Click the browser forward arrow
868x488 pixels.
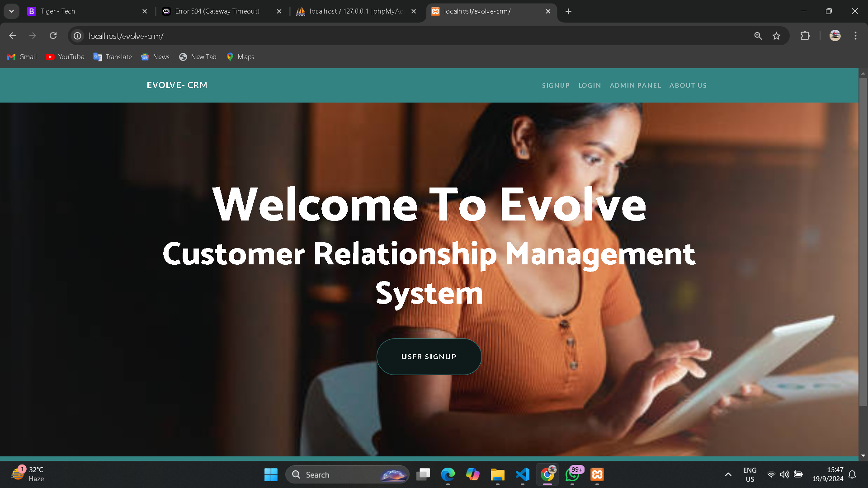tap(33, 36)
